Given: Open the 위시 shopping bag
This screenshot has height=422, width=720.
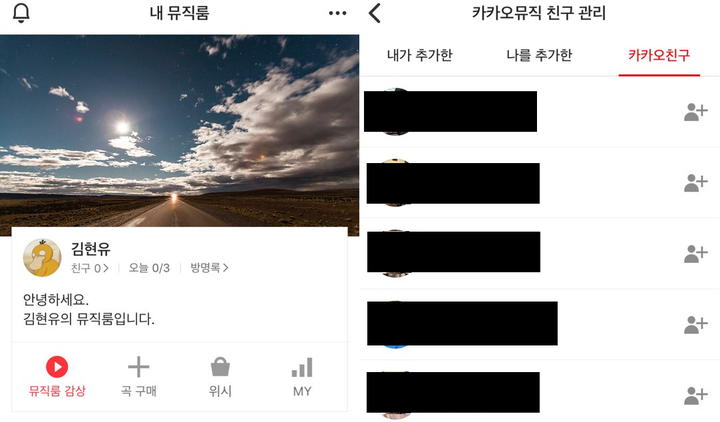Looking at the screenshot, I should (220, 367).
